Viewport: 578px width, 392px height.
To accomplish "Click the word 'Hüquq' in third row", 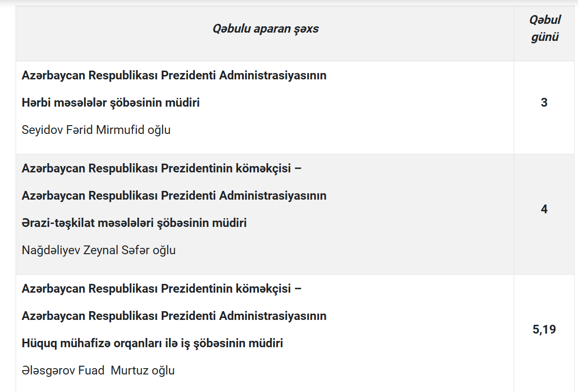I will pos(39,343).
